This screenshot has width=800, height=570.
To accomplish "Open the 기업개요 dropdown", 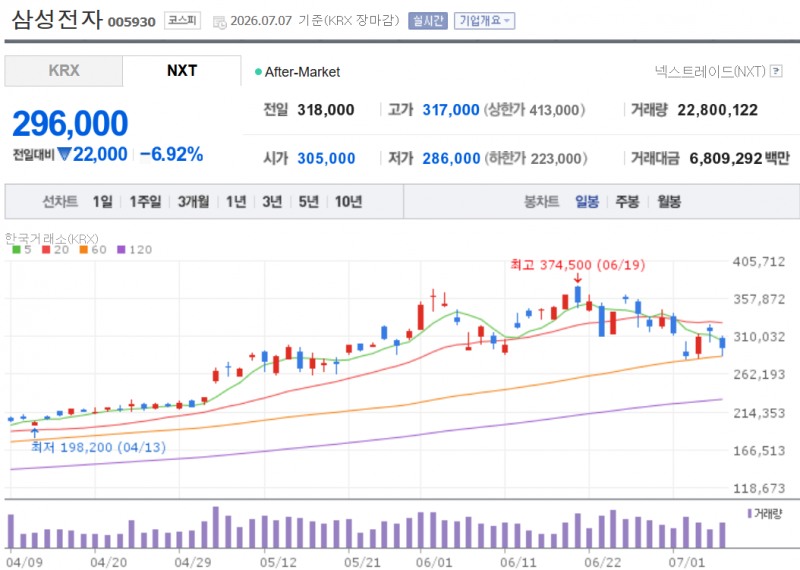I will pos(484,21).
